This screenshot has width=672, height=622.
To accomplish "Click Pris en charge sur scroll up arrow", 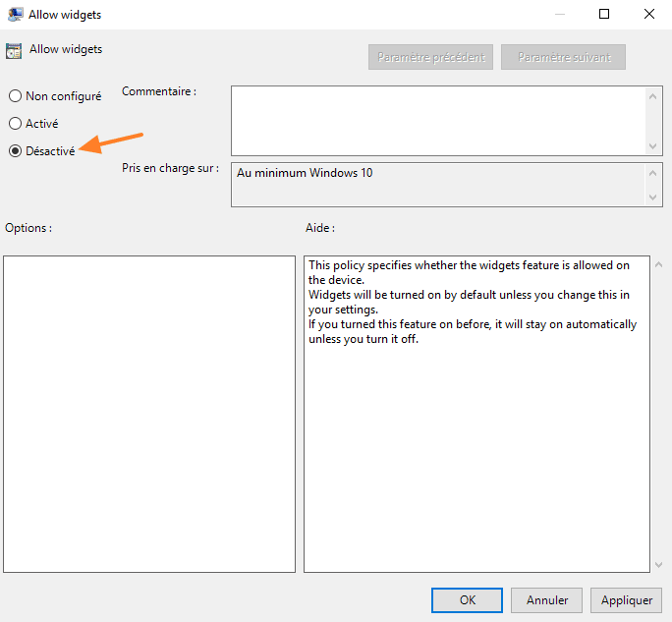I will point(654,172).
